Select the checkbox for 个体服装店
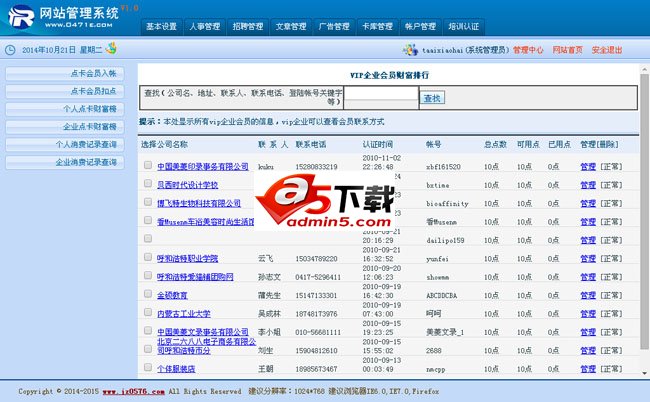The width and height of the screenshot is (650, 402). [x=148, y=367]
